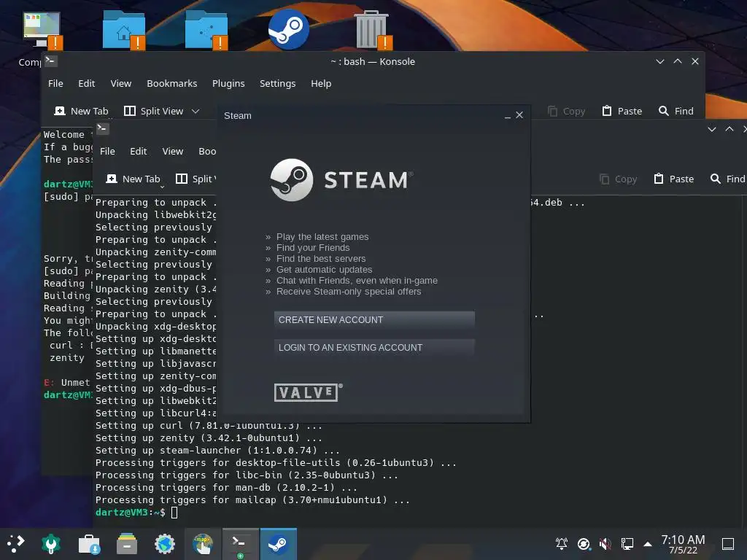
Task: Click the clock showing 7:10 AM
Action: [683, 544]
